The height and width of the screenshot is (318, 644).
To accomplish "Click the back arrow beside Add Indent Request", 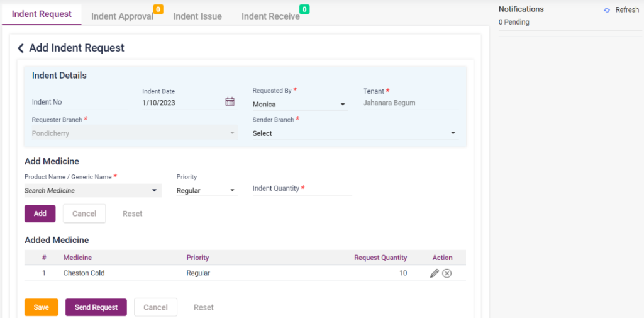I will pos(21,48).
